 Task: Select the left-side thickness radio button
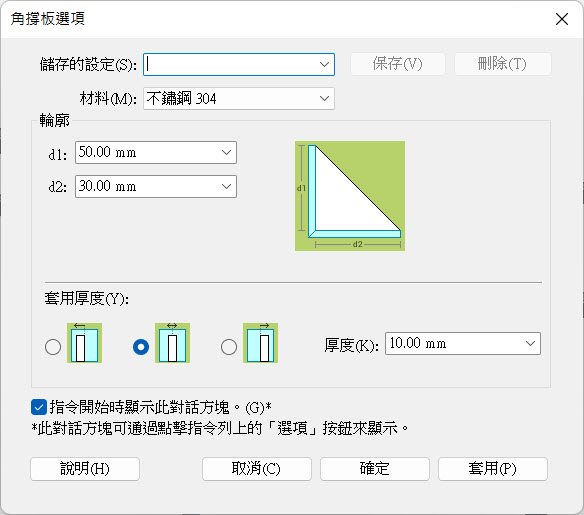coord(53,347)
